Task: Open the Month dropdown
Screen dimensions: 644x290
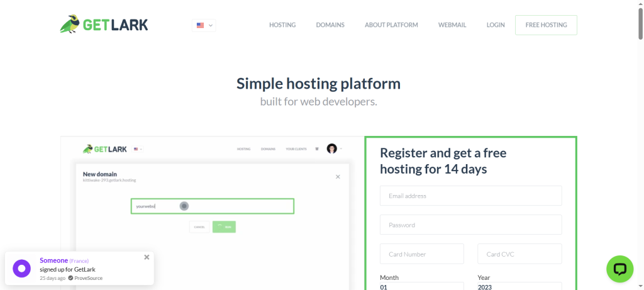Action: click(x=422, y=287)
